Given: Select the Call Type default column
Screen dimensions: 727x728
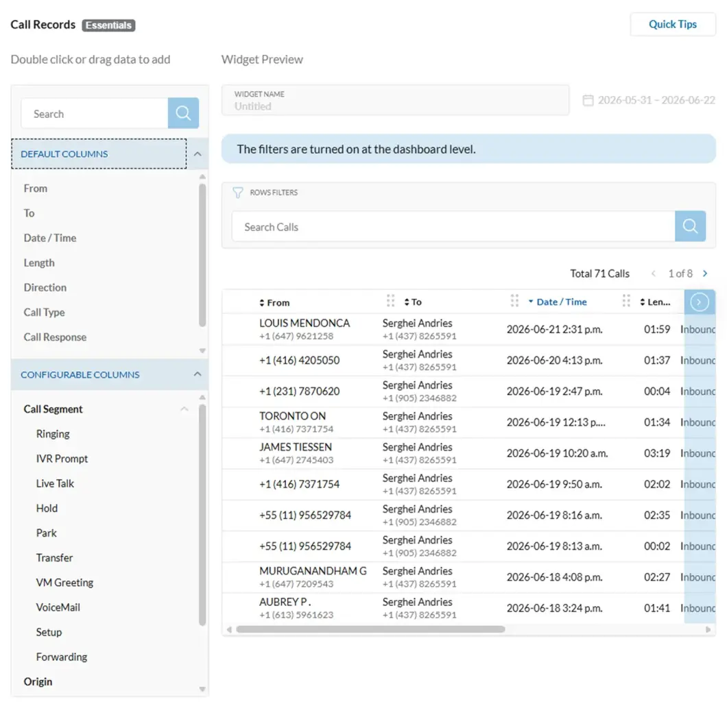Looking at the screenshot, I should (44, 313).
